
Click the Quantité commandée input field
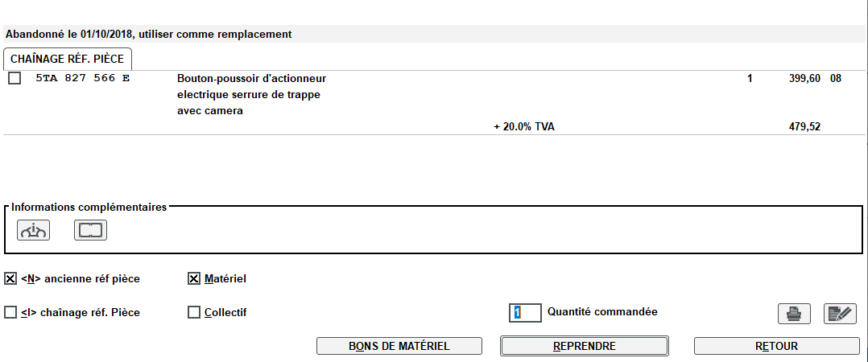coord(525,312)
